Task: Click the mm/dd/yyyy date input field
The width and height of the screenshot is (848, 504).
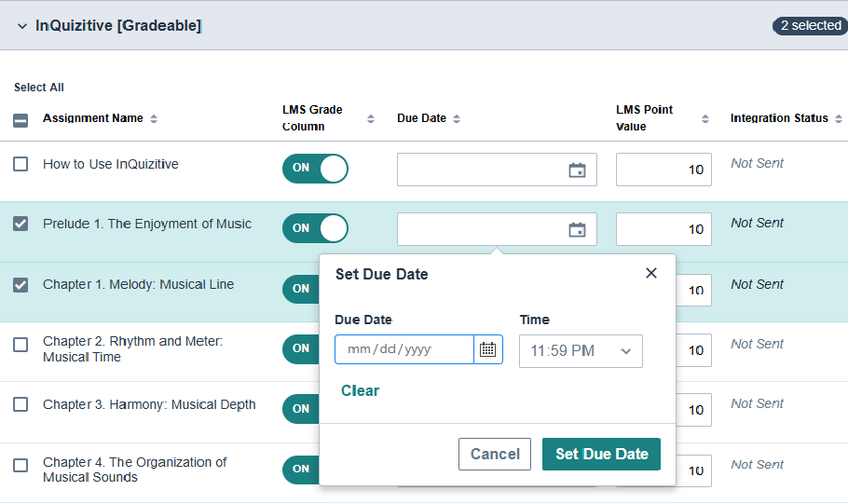Action: [x=404, y=349]
